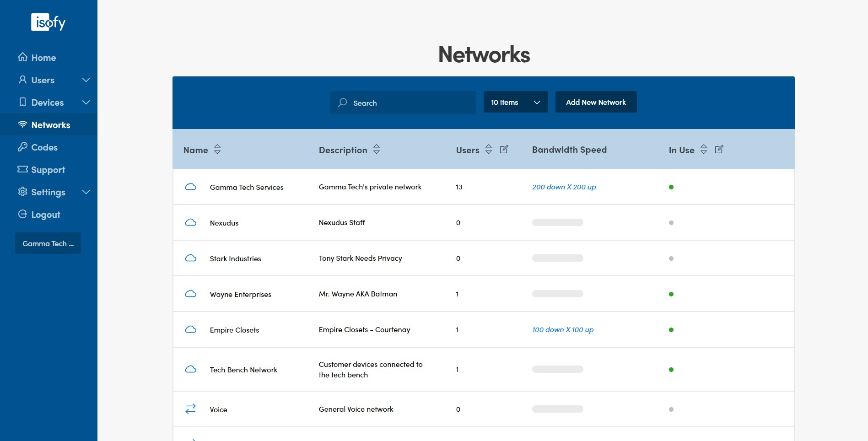Click the Users person icon in sidebar
Image resolution: width=868 pixels, height=441 pixels.
click(x=22, y=80)
